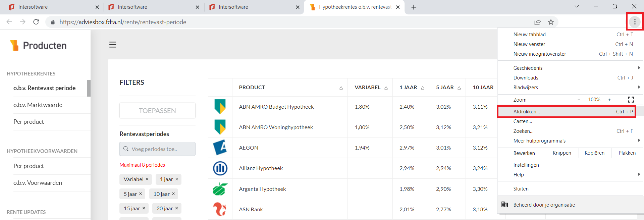Open Instellingen from the menu

[570, 165]
